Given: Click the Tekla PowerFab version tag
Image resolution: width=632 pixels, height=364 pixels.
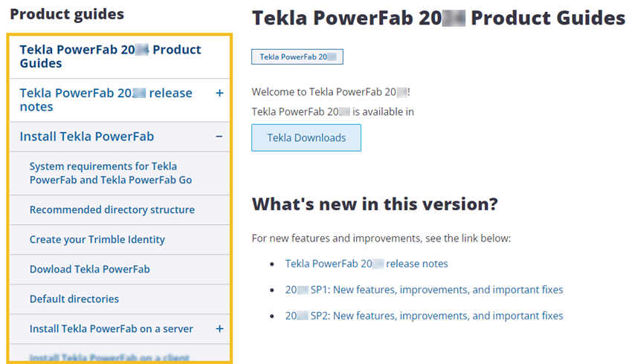Looking at the screenshot, I should click(297, 56).
